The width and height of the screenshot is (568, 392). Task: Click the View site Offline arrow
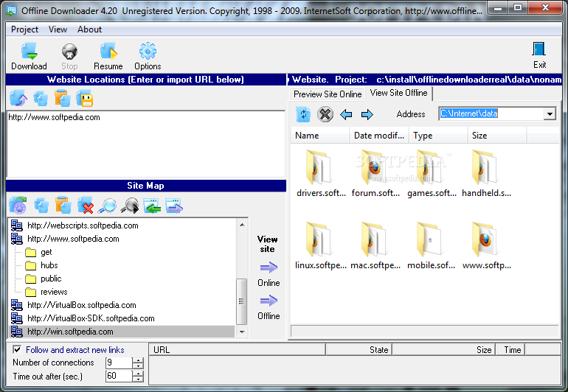coord(269,301)
